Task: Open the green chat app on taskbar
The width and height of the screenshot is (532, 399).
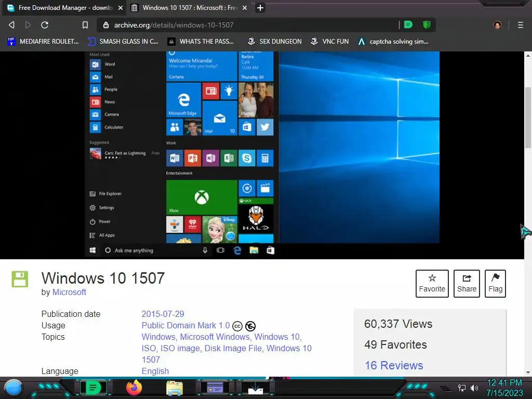Action: (94, 388)
